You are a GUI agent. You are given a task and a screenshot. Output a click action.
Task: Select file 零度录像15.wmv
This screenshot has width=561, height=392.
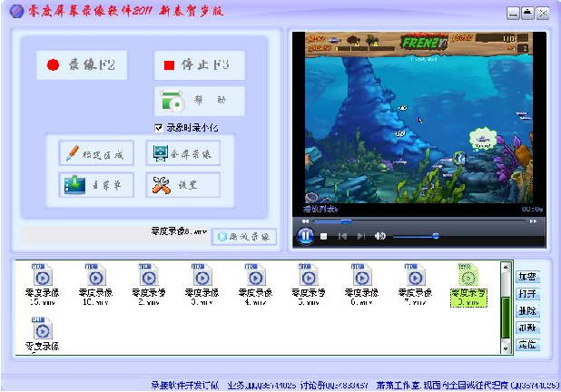point(43,285)
